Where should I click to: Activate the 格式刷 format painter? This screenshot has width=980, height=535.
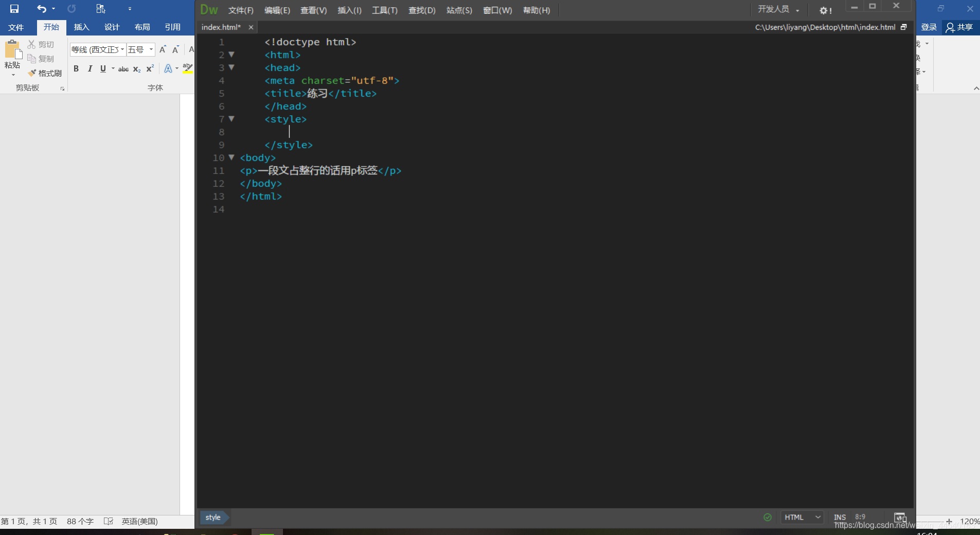(45, 73)
